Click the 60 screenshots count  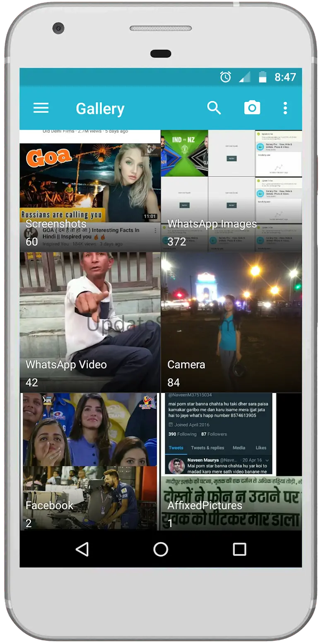click(32, 242)
